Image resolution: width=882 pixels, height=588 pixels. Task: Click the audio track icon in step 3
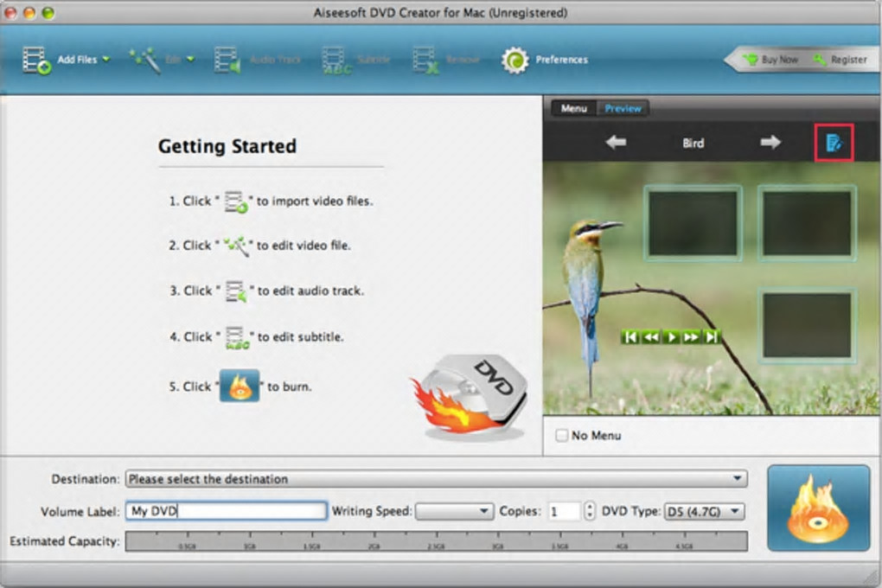[236, 291]
